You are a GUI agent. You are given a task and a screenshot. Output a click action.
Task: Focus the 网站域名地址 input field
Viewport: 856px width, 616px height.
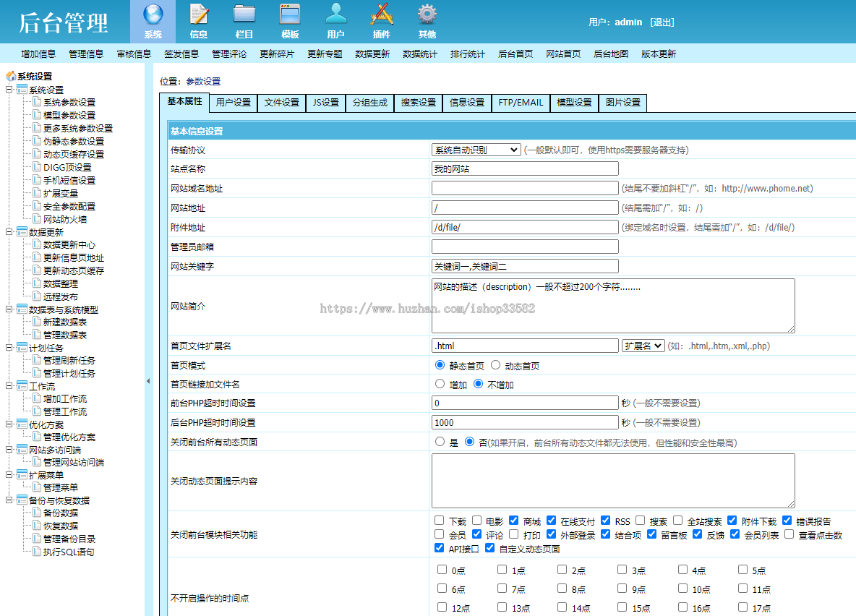[525, 189]
